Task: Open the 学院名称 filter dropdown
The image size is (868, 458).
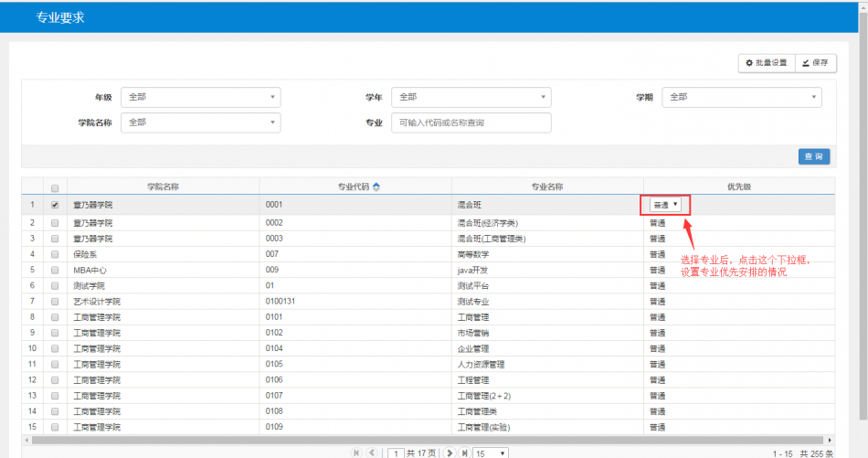Action: click(x=200, y=122)
